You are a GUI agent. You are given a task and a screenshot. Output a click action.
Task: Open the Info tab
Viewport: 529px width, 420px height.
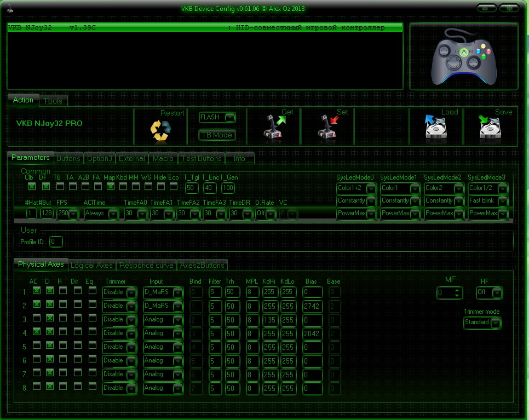pyautogui.click(x=239, y=159)
